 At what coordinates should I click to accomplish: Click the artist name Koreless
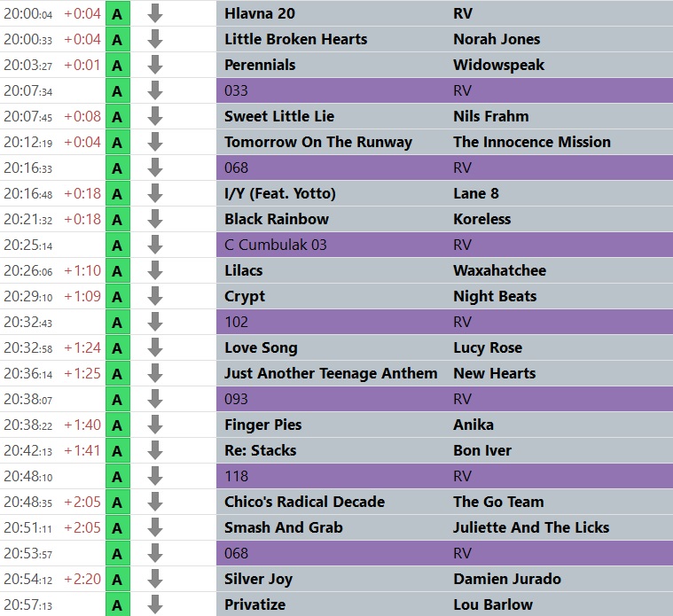pyautogui.click(x=482, y=219)
